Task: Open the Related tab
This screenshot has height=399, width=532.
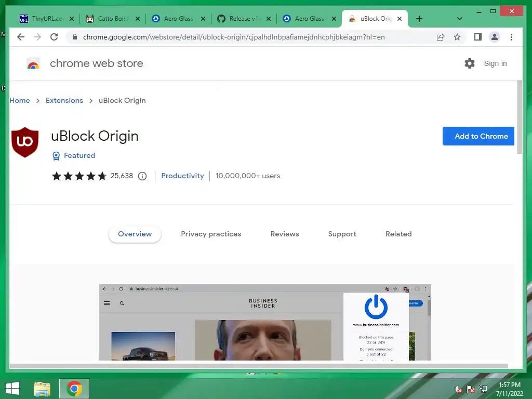Action: pyautogui.click(x=398, y=234)
